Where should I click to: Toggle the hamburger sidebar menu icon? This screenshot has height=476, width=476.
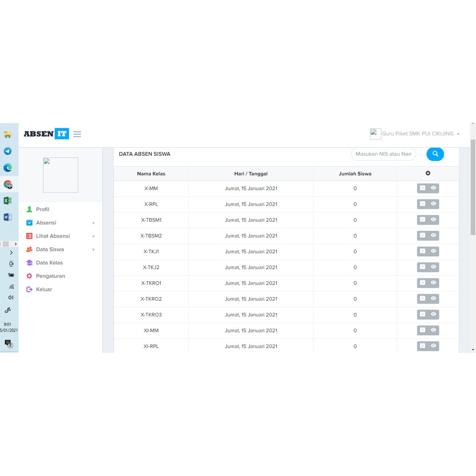[x=77, y=134]
